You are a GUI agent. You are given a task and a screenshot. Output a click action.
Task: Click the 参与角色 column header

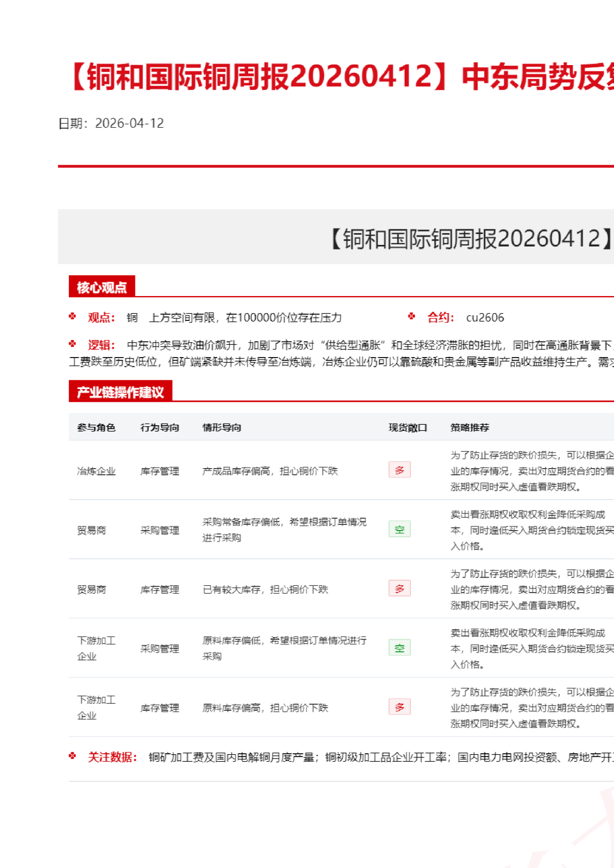click(96, 427)
